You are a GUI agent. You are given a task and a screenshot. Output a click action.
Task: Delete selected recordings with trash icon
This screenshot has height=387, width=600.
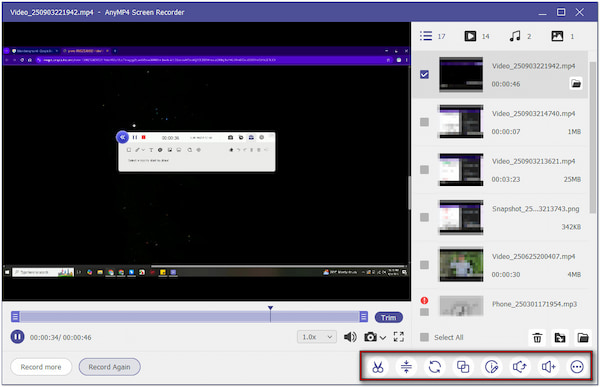click(537, 338)
